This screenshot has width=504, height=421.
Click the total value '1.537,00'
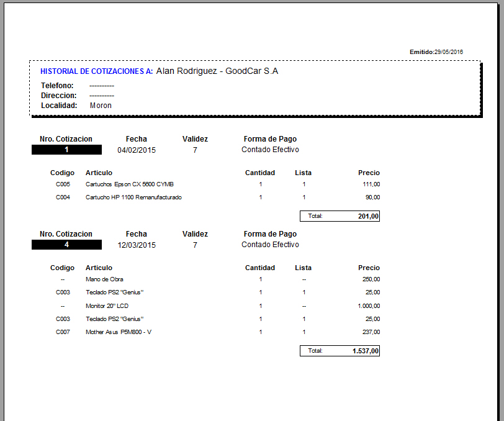click(366, 351)
